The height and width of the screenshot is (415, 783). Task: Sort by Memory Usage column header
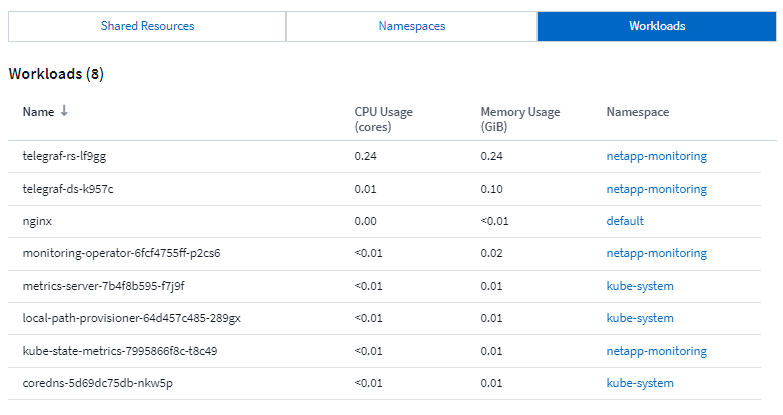(x=520, y=119)
